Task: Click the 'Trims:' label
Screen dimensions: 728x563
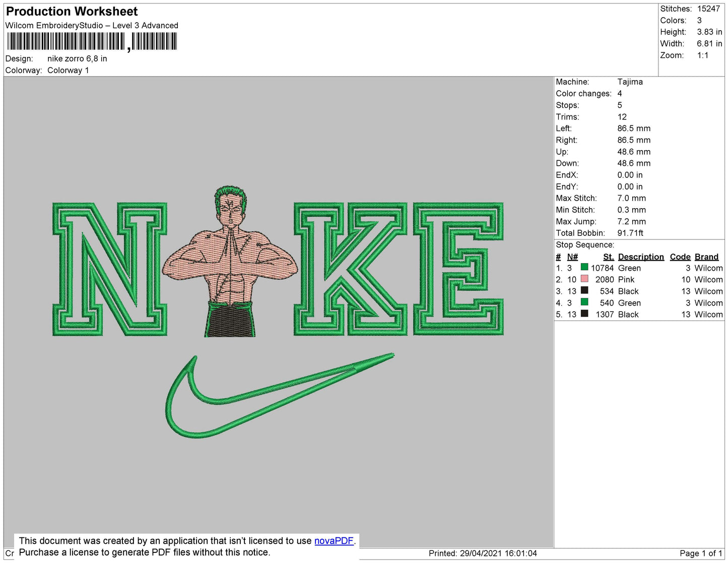Action: [x=567, y=116]
